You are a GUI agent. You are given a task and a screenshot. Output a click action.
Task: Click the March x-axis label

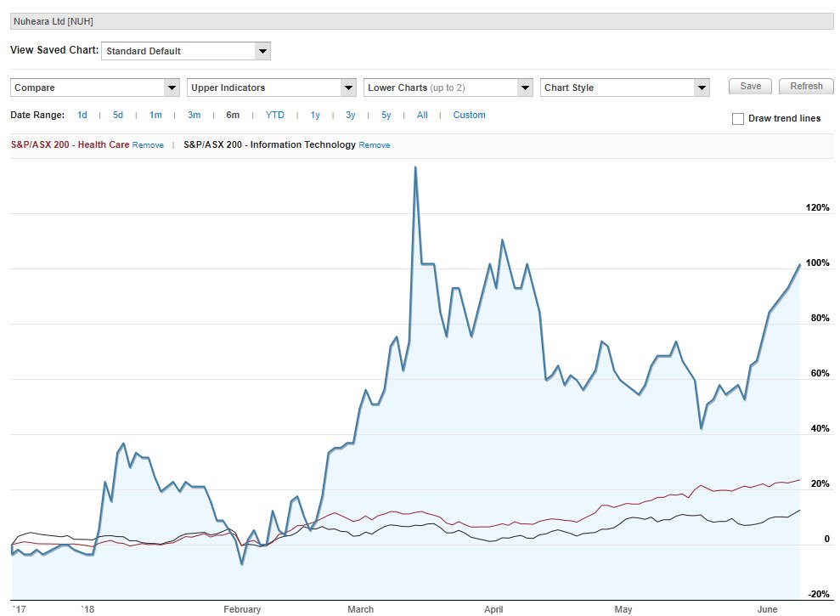[360, 609]
